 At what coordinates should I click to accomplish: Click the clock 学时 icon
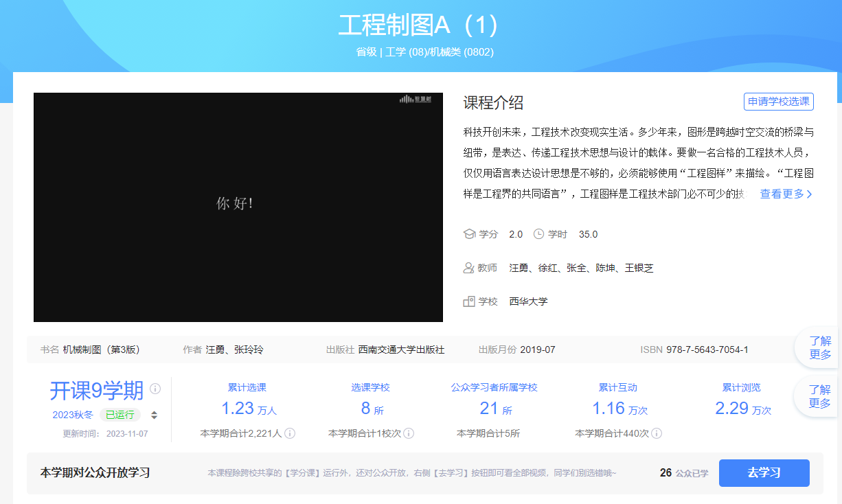point(538,234)
